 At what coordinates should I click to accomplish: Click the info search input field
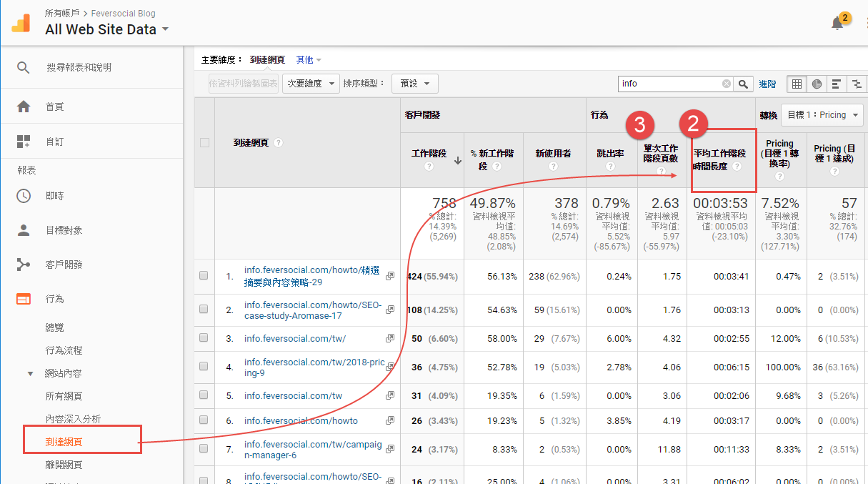pyautogui.click(x=670, y=84)
